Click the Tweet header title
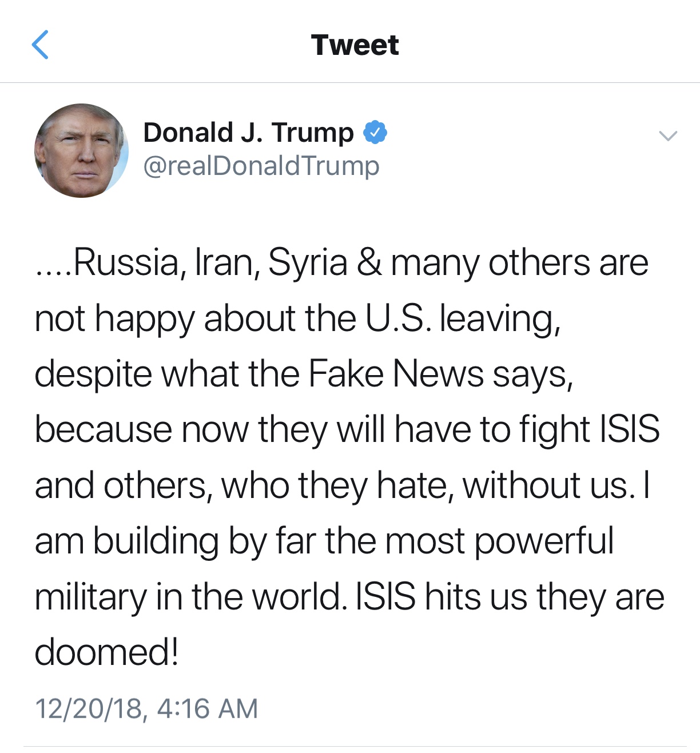 click(x=355, y=45)
